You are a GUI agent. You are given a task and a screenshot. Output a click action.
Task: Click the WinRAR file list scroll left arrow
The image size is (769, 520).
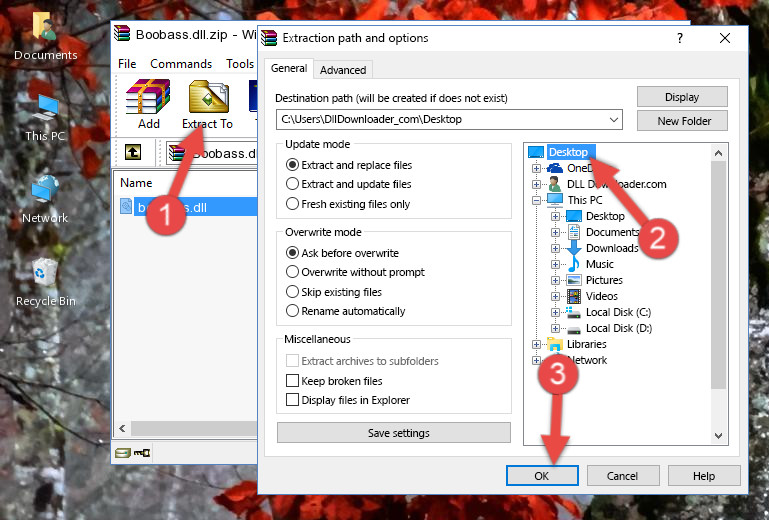(123, 428)
